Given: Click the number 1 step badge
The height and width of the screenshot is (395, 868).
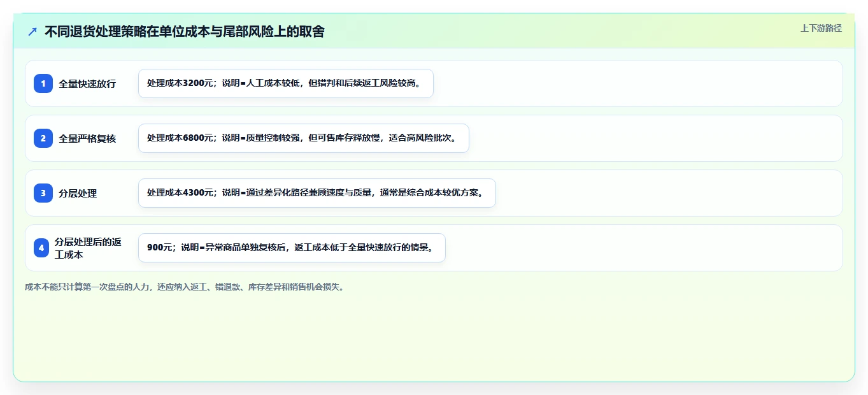Looking at the screenshot, I should point(43,83).
